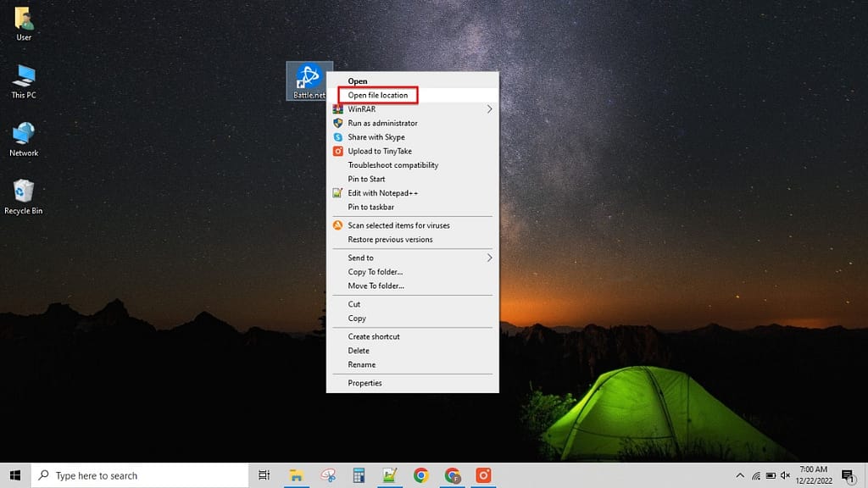This screenshot has width=868, height=488.
Task: Open File Explorer from the taskbar
Action: click(x=296, y=475)
